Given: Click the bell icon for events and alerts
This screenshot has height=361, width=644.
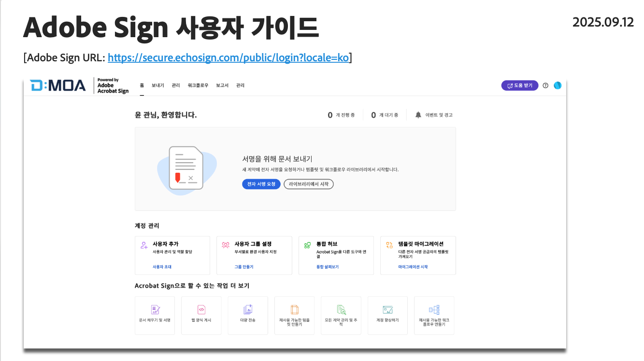Looking at the screenshot, I should click(418, 115).
